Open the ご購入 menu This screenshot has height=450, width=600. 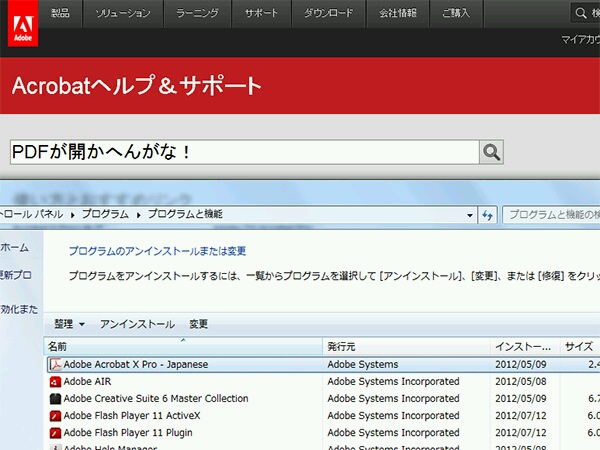tap(456, 13)
